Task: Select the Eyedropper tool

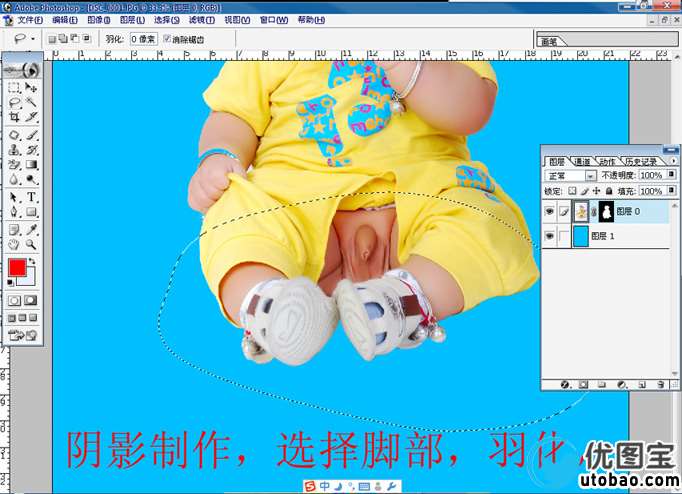Action: click(x=31, y=230)
